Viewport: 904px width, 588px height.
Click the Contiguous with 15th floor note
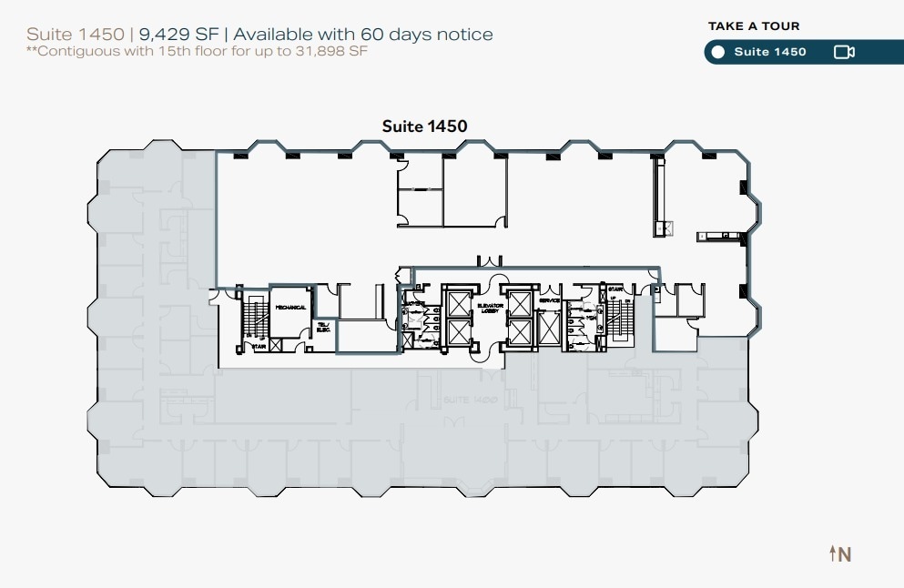point(197,52)
